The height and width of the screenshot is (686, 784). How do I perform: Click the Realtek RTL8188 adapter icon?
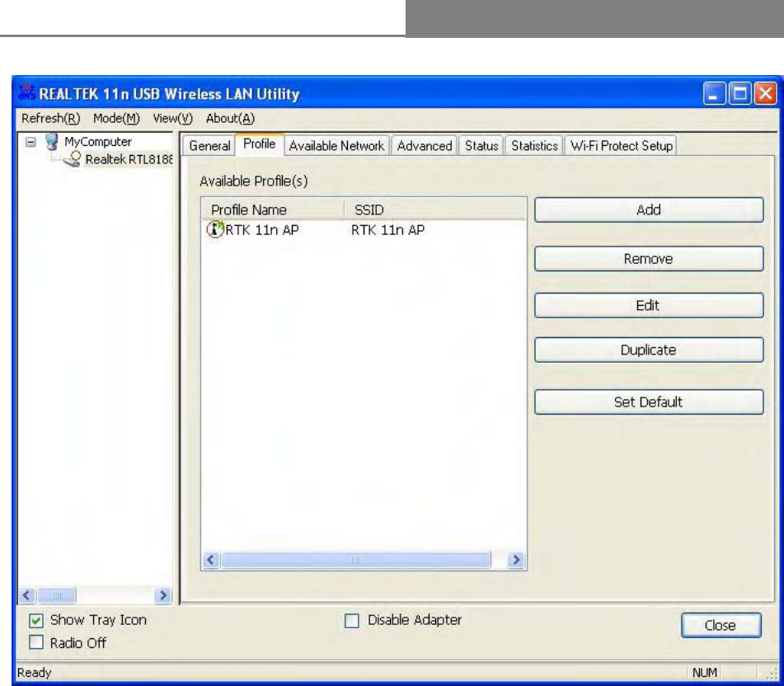73,159
